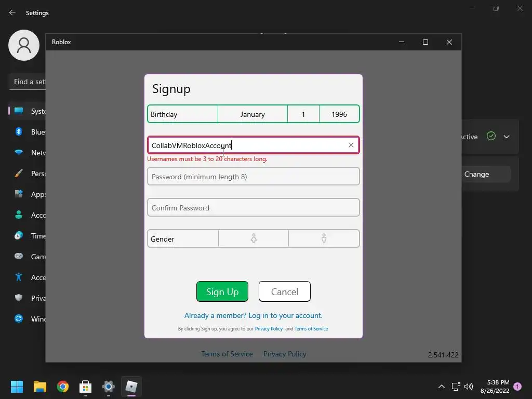Open the network tray icon
The image size is (532, 399).
tap(456, 387)
